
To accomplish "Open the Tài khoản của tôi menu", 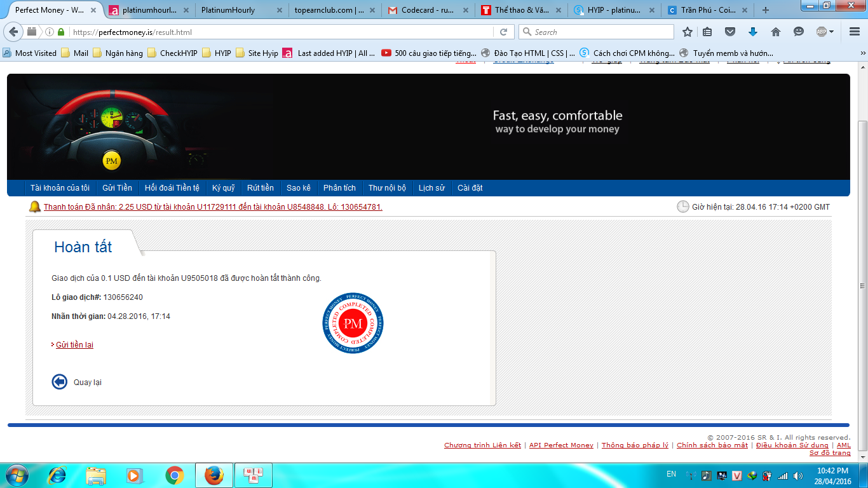I will click(x=60, y=188).
